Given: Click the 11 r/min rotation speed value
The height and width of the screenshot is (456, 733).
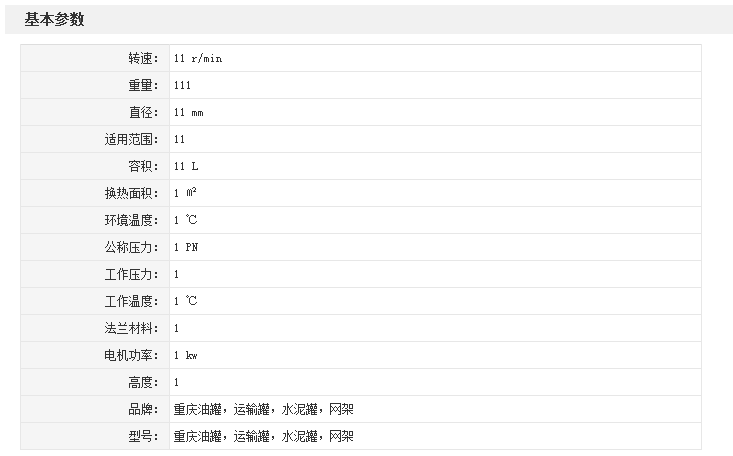Looking at the screenshot, I should coord(198,58).
